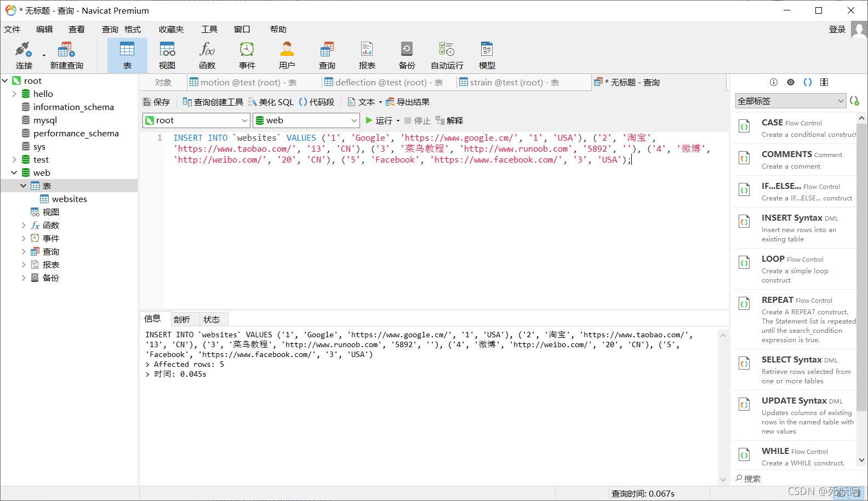
Task: Open the 文本 dropdown arrow
Action: pyautogui.click(x=380, y=102)
